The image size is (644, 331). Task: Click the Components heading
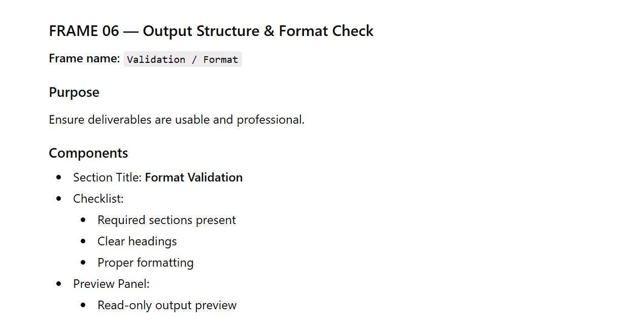point(88,153)
